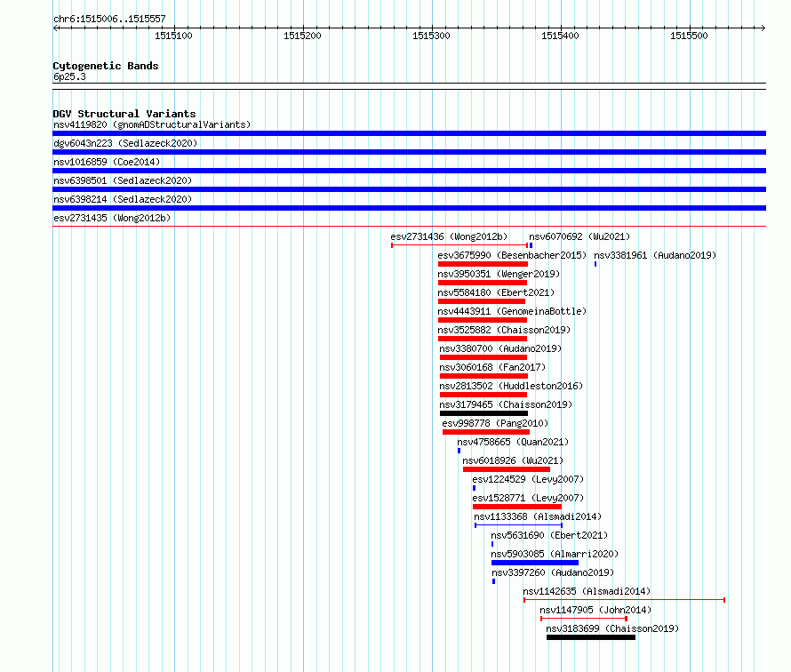Click the nsv5584180 (Ebert2021) label
This screenshot has width=791, height=672.
coord(496,292)
